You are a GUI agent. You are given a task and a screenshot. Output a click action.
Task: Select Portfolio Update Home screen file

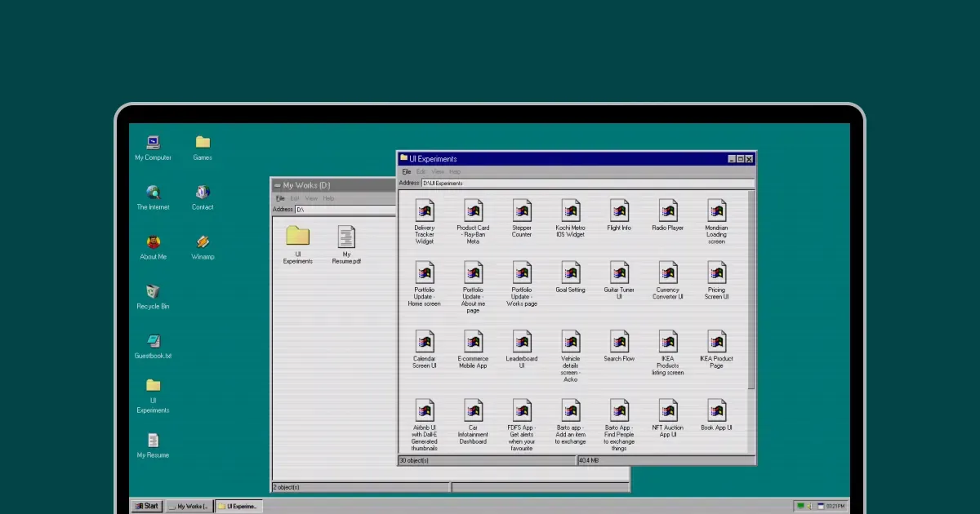coord(424,284)
